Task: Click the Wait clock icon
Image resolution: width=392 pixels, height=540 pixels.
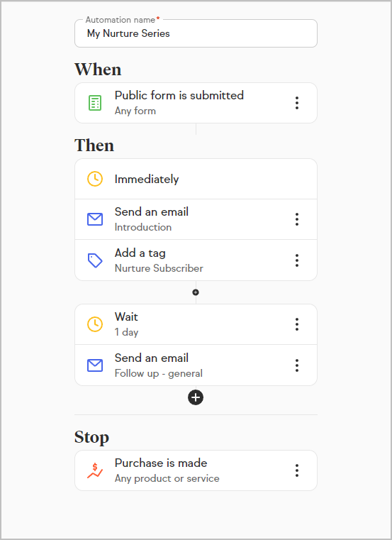Action: click(x=95, y=324)
